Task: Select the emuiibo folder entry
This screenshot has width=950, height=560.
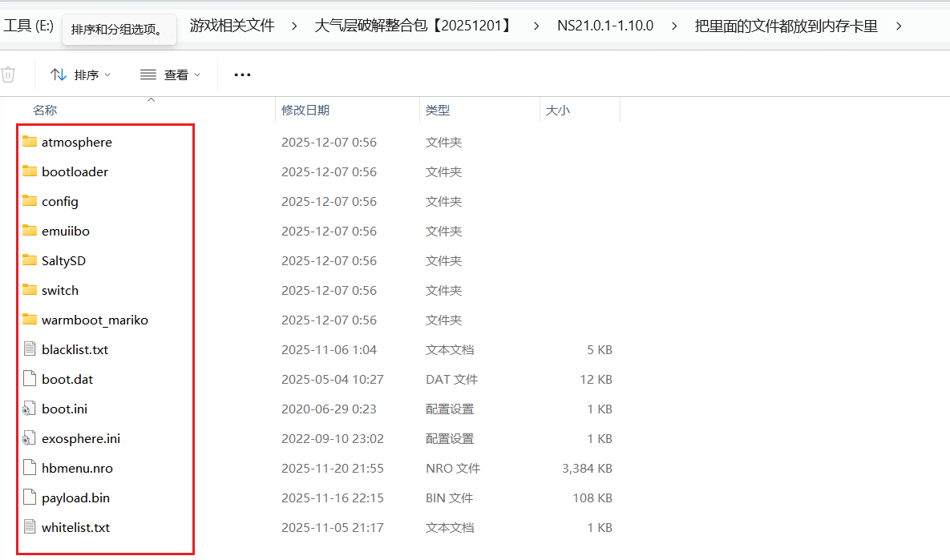Action: point(66,231)
